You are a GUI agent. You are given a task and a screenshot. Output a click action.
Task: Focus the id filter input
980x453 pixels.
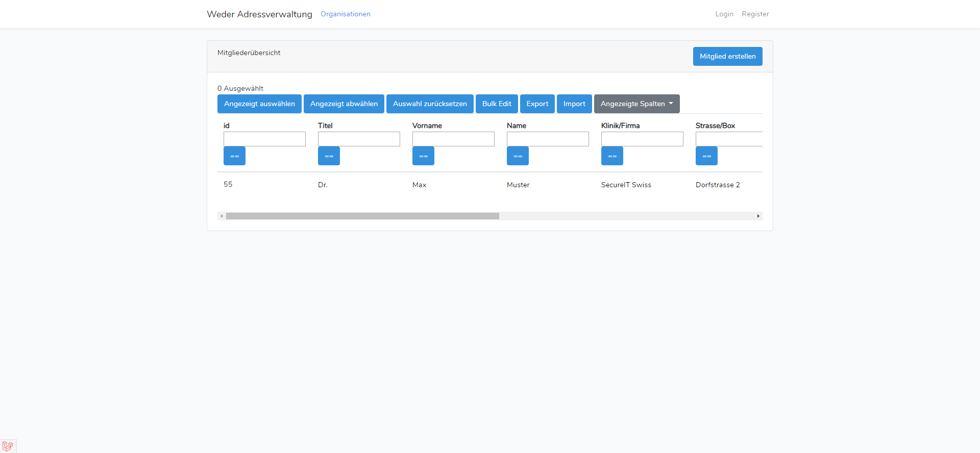264,139
